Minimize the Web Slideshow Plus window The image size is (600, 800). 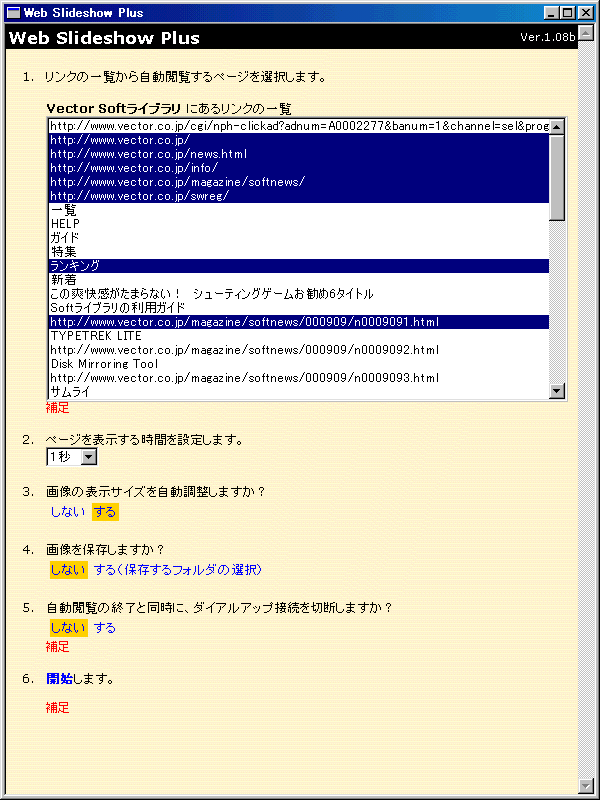coord(552,13)
